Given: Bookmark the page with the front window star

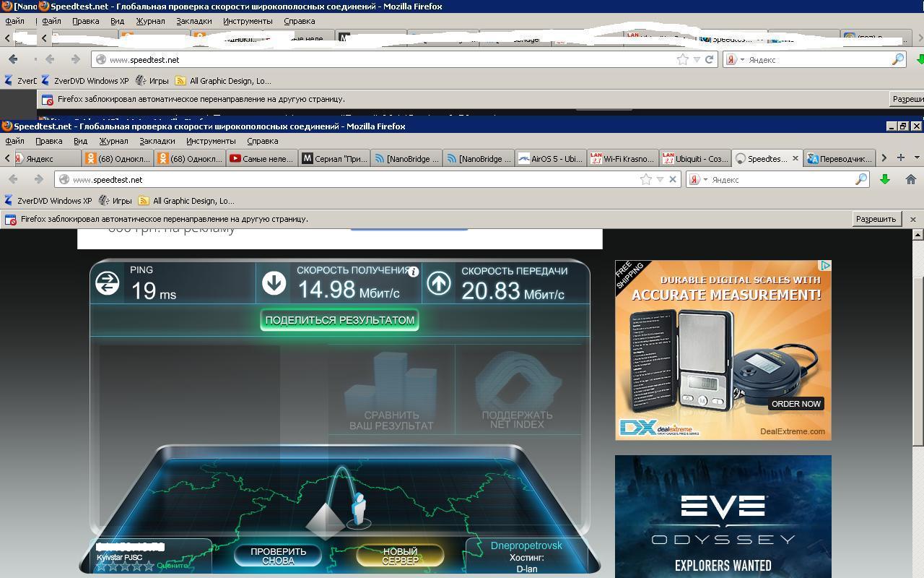Looking at the screenshot, I should [x=646, y=179].
